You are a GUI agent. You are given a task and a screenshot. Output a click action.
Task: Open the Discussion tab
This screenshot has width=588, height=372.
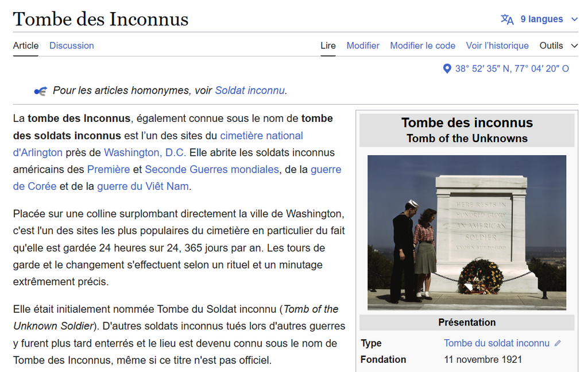[x=72, y=45]
